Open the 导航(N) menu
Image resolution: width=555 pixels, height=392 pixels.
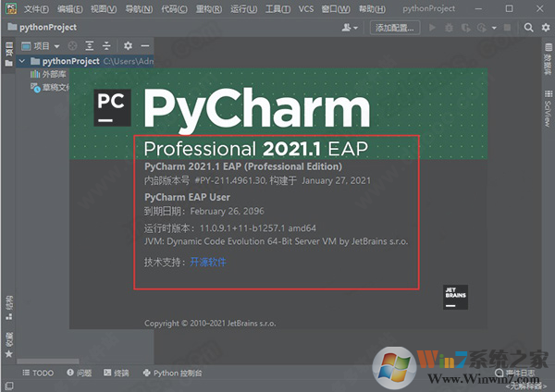139,9
